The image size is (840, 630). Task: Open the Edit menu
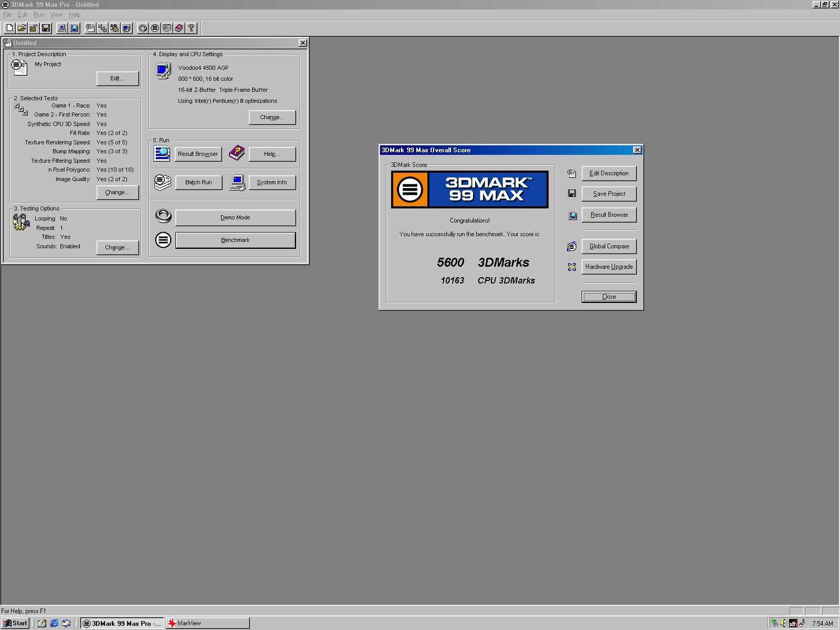(23, 15)
